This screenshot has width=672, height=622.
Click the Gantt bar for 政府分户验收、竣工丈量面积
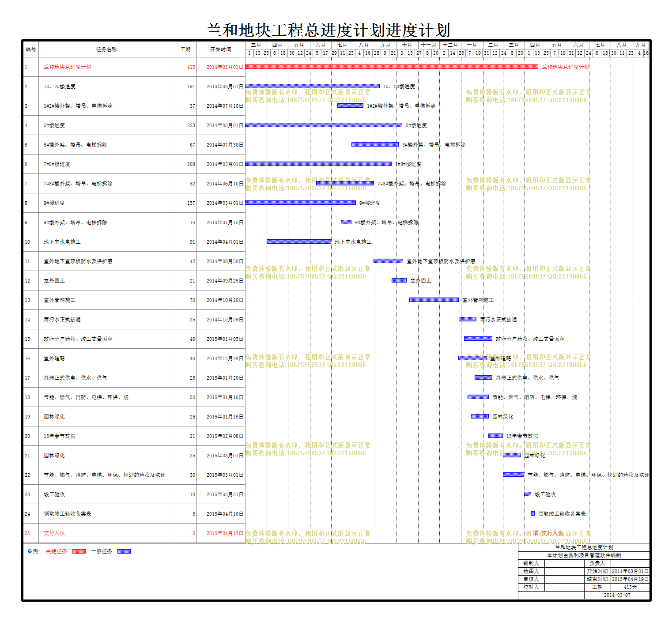478,339
